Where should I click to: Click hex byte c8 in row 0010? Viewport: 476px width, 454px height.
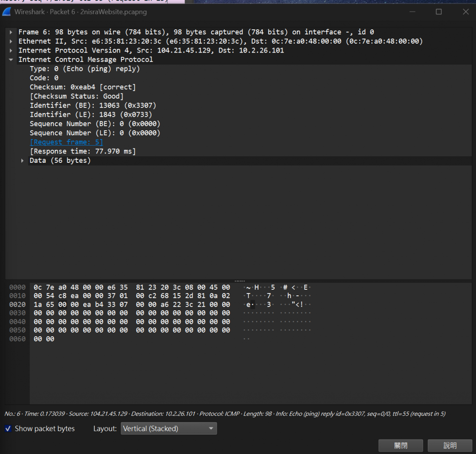(x=62, y=296)
